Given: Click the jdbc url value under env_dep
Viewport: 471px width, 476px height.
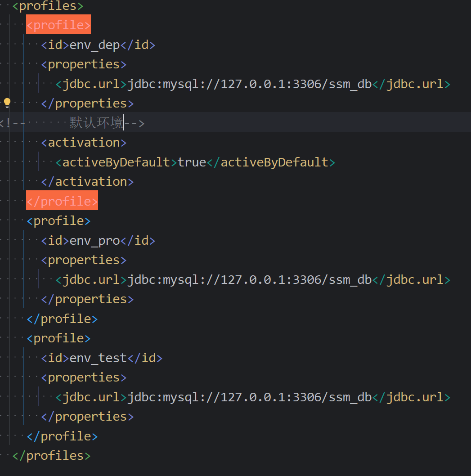Looking at the screenshot, I should [x=250, y=84].
